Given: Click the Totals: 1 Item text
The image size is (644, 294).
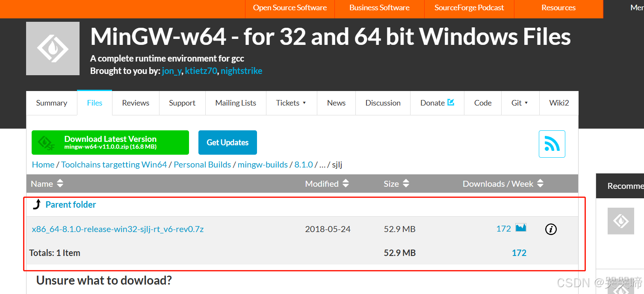Looking at the screenshot, I should (55, 253).
